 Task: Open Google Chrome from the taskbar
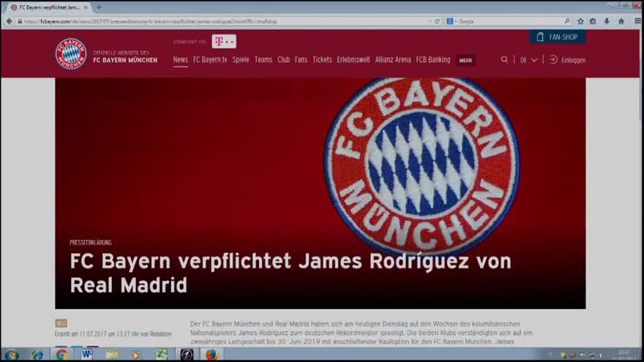coord(62,355)
